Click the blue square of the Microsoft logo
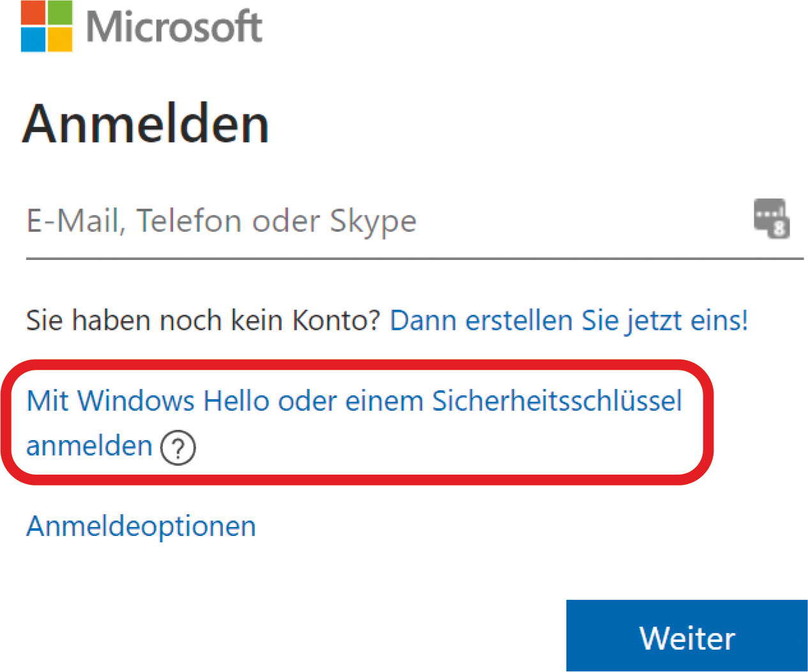This screenshot has height=672, width=808. [33, 40]
